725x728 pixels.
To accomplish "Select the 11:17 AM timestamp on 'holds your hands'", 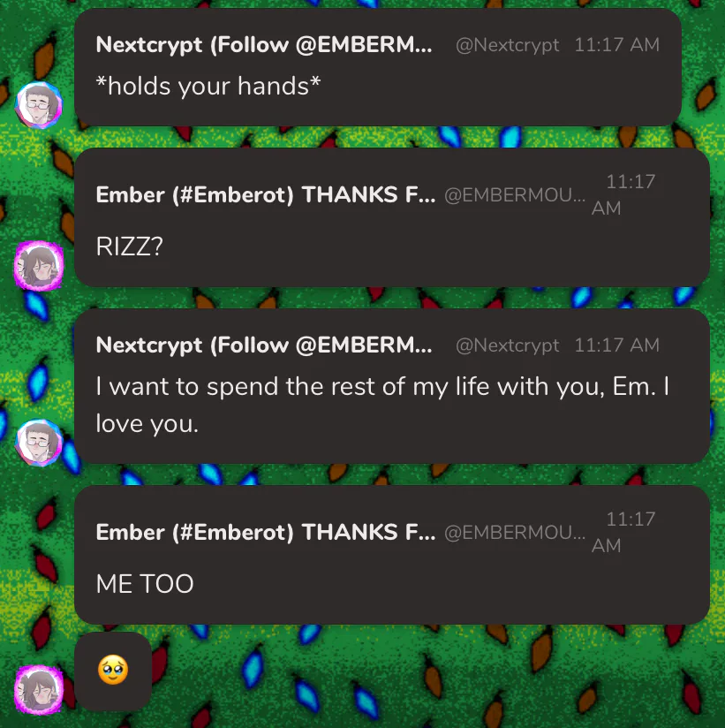I will click(617, 45).
